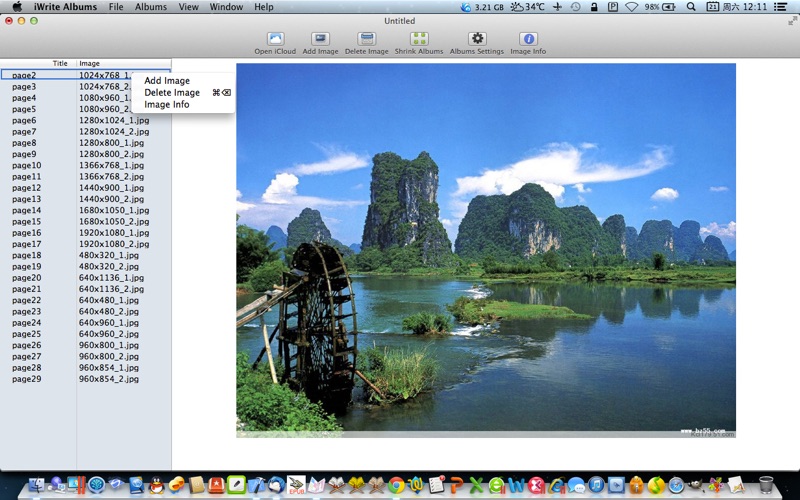Click the Shrink Albums toolbar icon
The height and width of the screenshot is (500, 800).
(419, 39)
